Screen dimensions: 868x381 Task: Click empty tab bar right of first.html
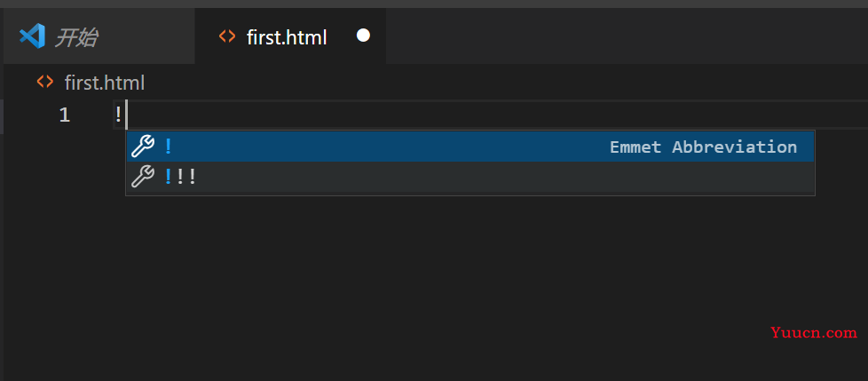627,36
